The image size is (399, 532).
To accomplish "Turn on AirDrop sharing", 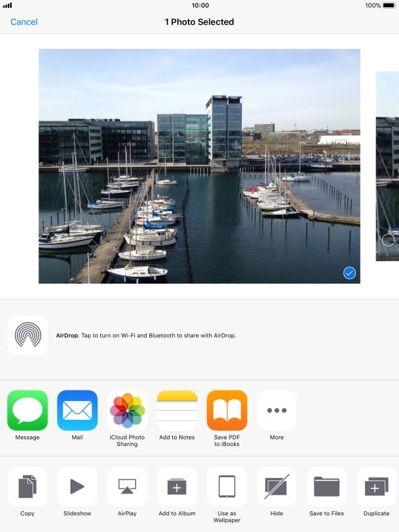I will click(x=28, y=335).
